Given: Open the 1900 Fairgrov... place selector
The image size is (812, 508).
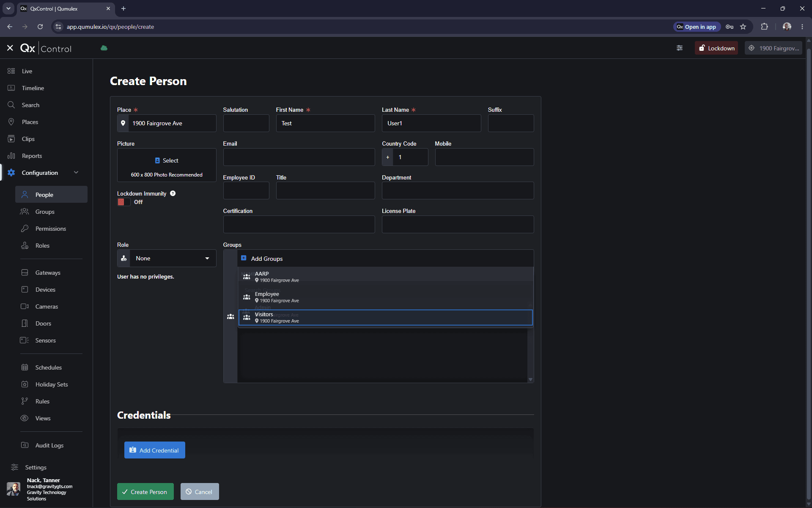Looking at the screenshot, I should pos(774,48).
